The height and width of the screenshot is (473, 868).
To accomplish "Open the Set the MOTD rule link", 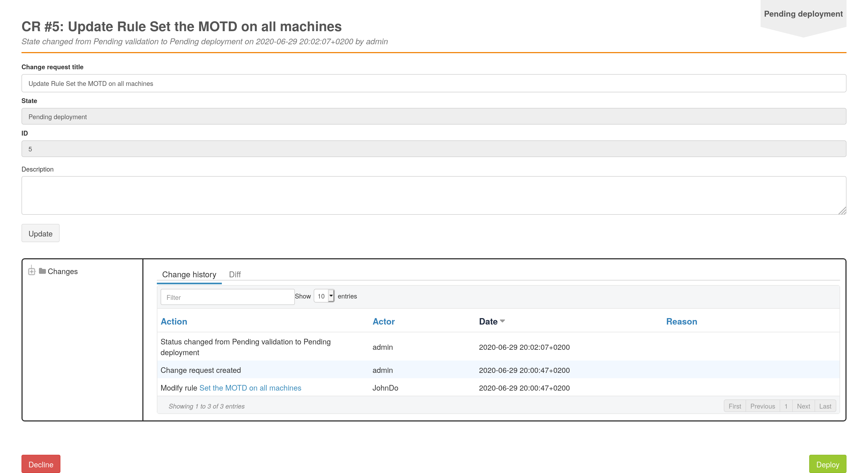I will pyautogui.click(x=250, y=388).
